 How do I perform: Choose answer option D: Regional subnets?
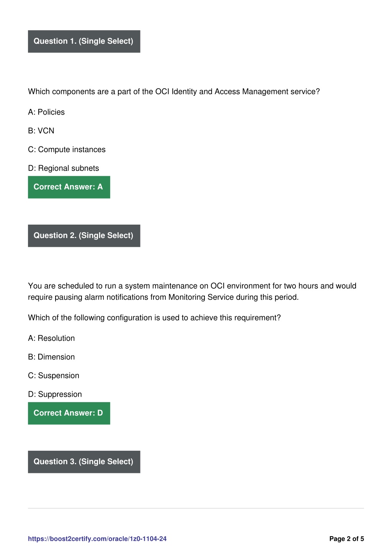coord(64,169)
